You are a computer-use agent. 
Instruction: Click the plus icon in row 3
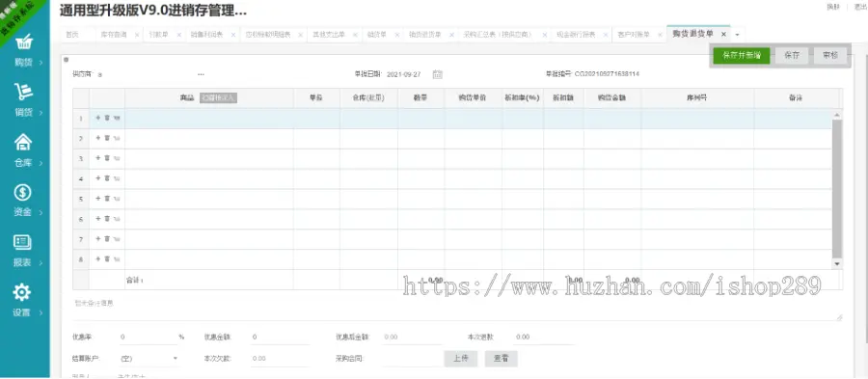click(98, 158)
